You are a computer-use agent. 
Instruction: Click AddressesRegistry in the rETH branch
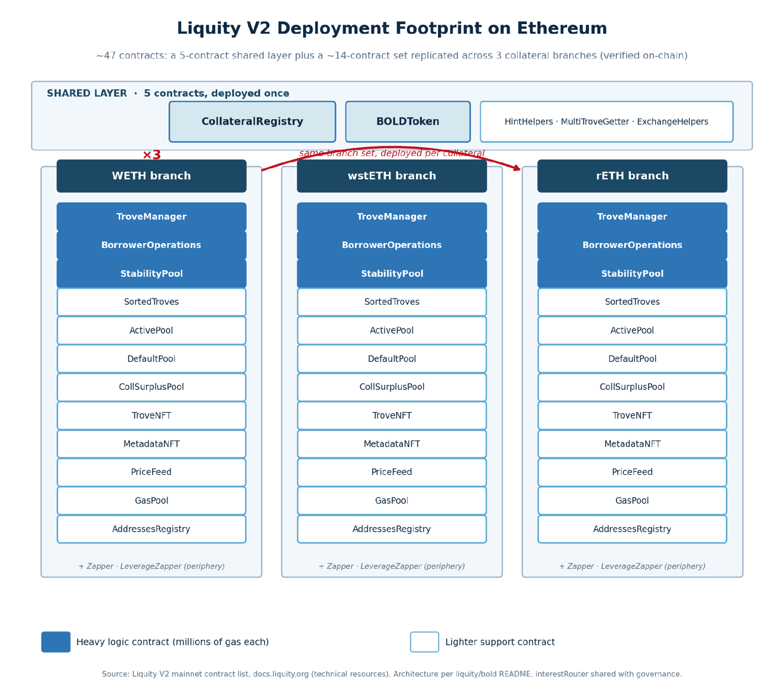[x=632, y=529]
